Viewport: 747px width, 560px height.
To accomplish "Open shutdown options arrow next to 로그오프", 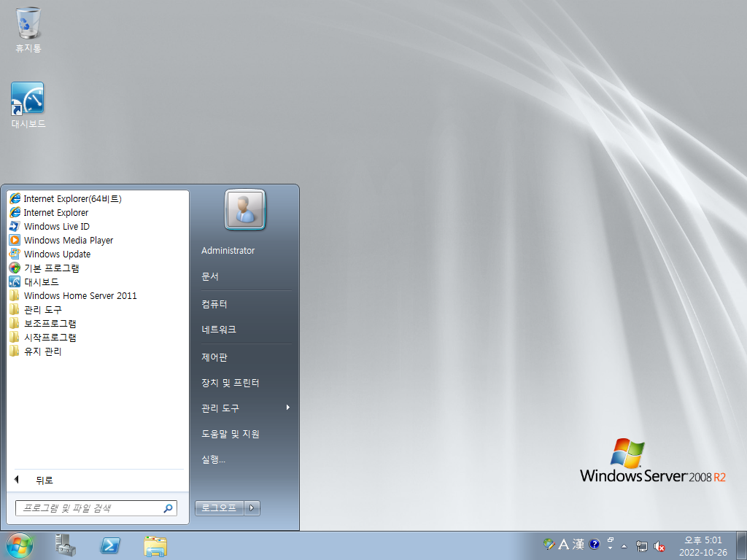I will (x=252, y=507).
